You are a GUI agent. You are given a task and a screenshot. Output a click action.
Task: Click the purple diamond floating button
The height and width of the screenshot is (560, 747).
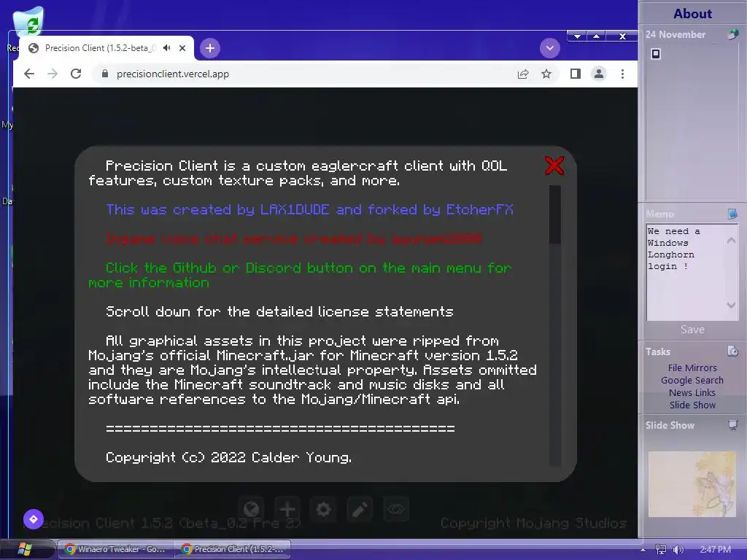pos(34,519)
